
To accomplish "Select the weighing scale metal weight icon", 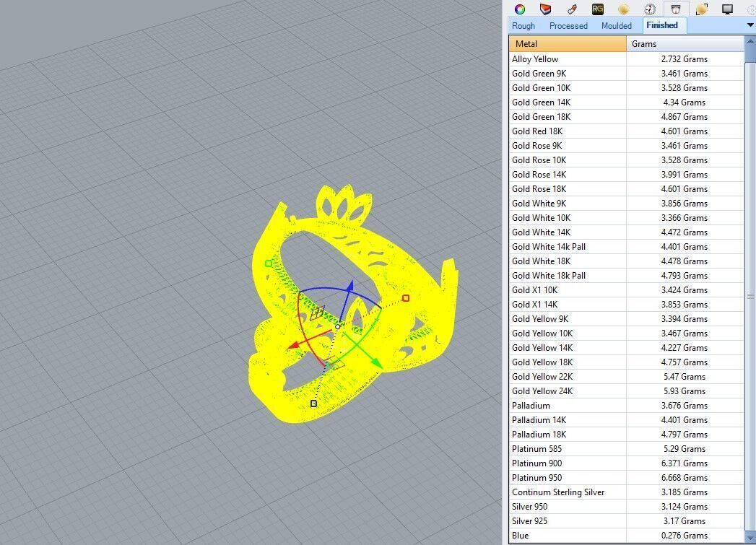I will (x=675, y=9).
